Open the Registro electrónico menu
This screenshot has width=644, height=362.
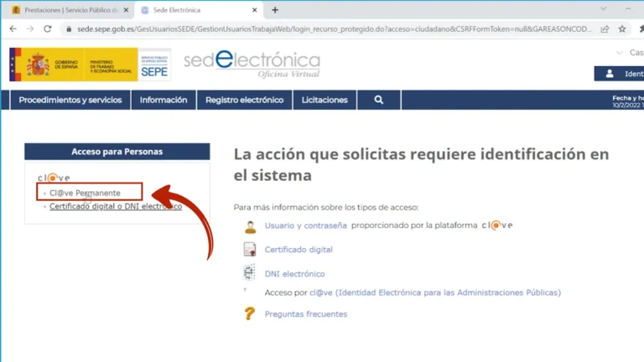pos(244,101)
